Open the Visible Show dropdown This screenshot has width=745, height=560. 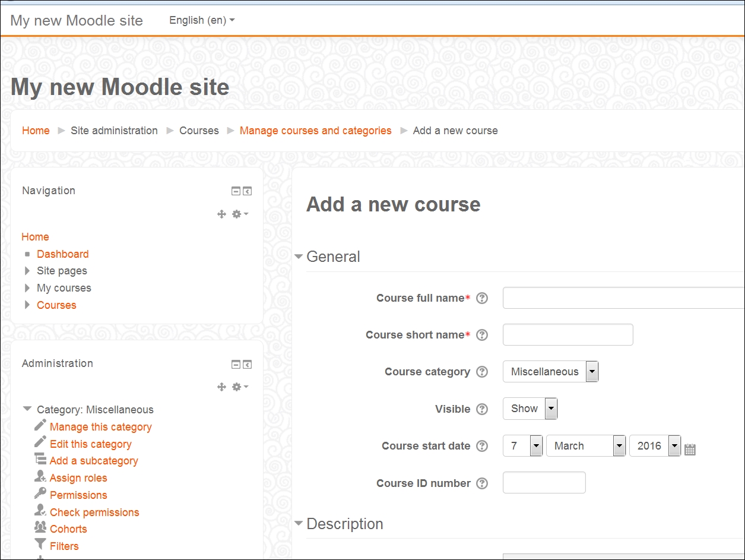click(x=530, y=409)
